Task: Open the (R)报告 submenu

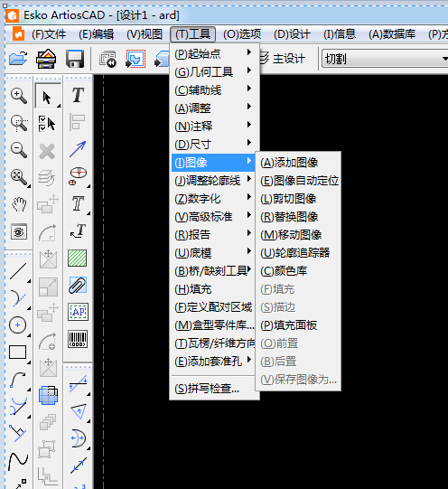Action: [214, 235]
